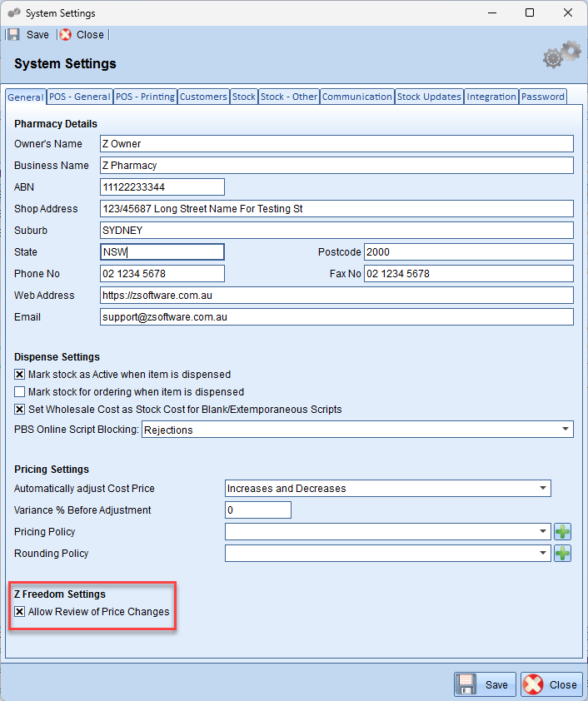Click the green plus beside Pricing Policy
Viewport: 588px width, 701px height.
click(563, 532)
